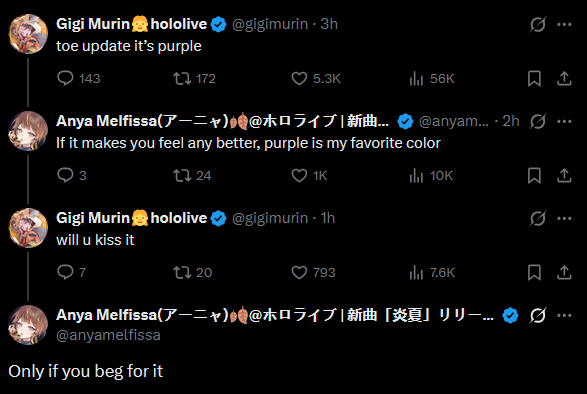Open the @gigimurin handle on 3h tweet
587x394 pixels.
click(x=270, y=24)
